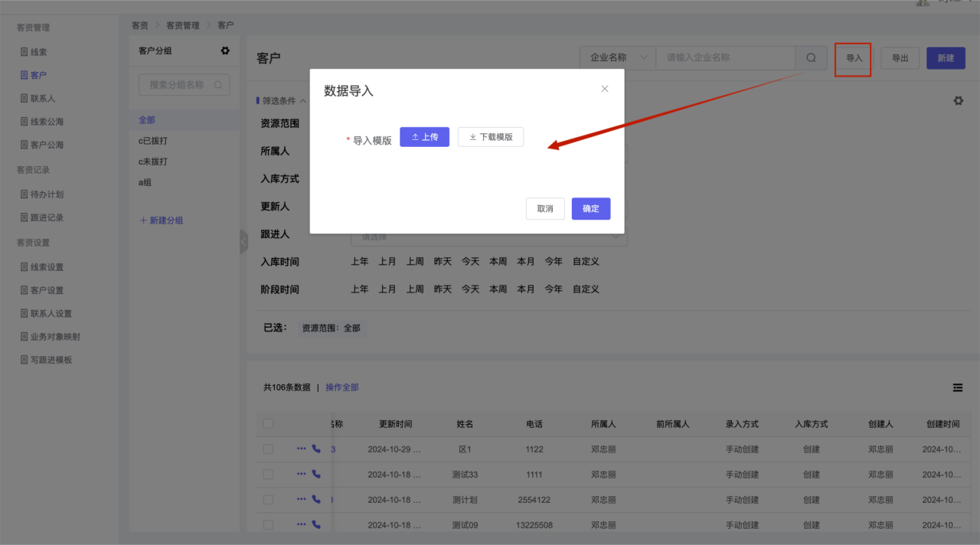
Task: Click 客资管理 in the breadcrumb
Action: tap(183, 25)
